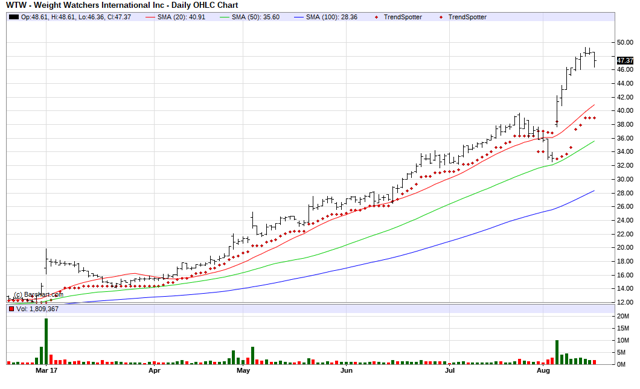Screen dimensions: 640x389
Task: Click the blue SMA (100) legend line
Action: pyautogui.click(x=299, y=17)
